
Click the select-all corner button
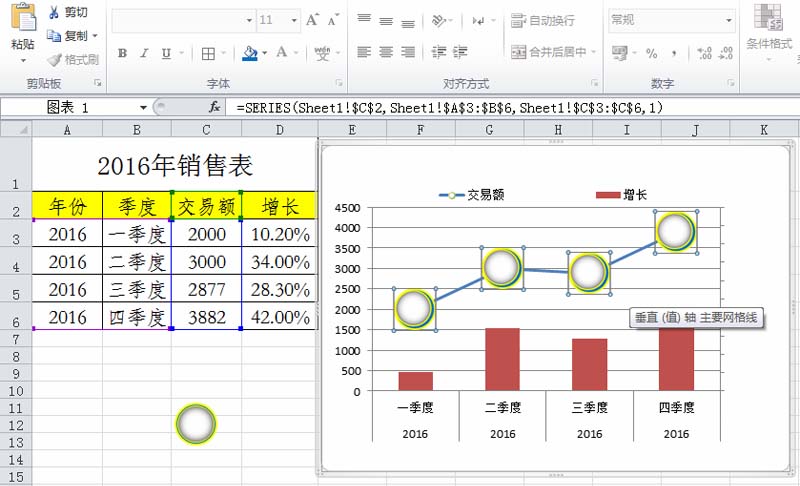click(16, 130)
